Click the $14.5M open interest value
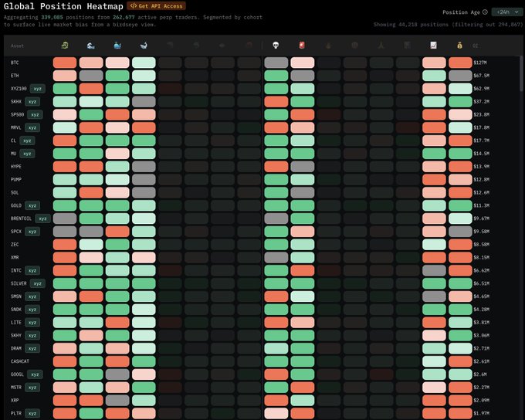Viewport: 525px width, 420px height. pos(482,154)
